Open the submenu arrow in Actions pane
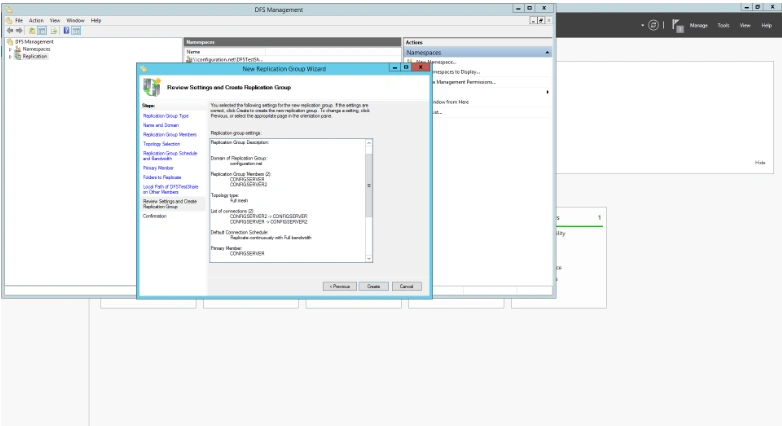This screenshot has height=426, width=782. coord(547,92)
